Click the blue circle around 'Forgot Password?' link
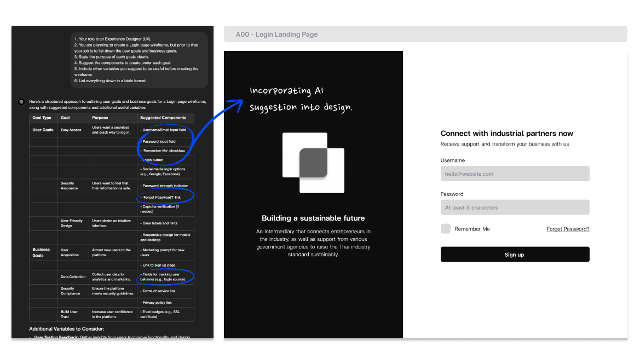This screenshot has height=364, width=640. pos(164,195)
